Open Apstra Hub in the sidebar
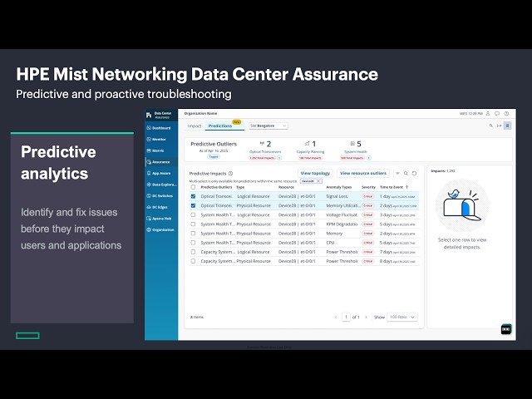532x399 pixels. (159, 219)
